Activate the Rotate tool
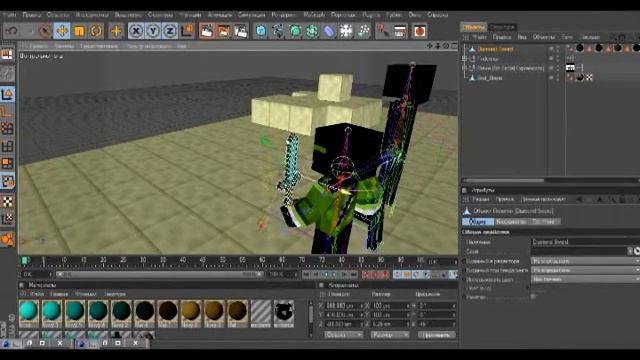 pyautogui.click(x=96, y=31)
